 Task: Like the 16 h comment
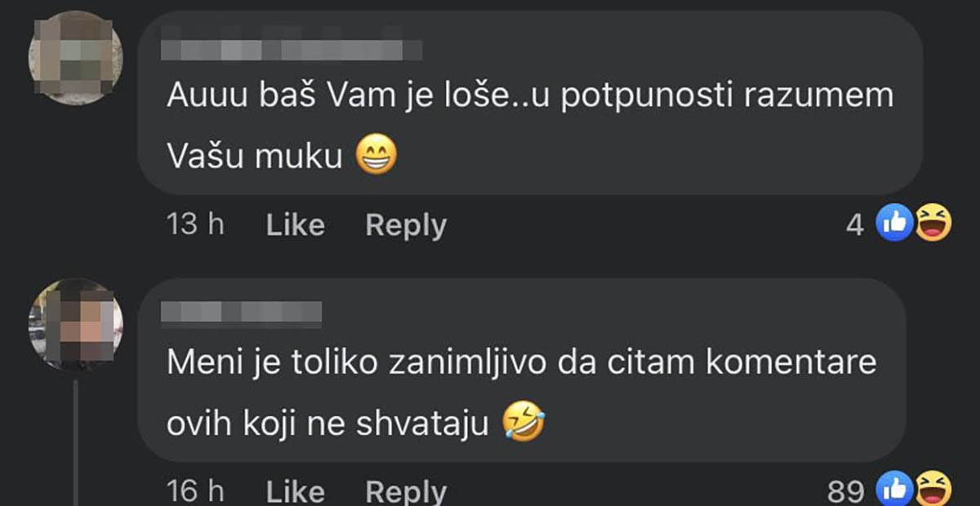click(296, 491)
